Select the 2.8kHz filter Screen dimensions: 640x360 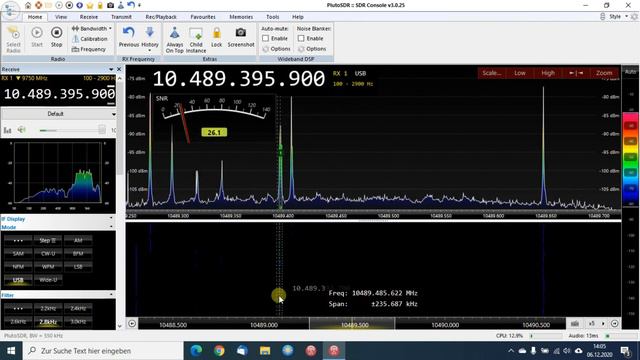48,322
